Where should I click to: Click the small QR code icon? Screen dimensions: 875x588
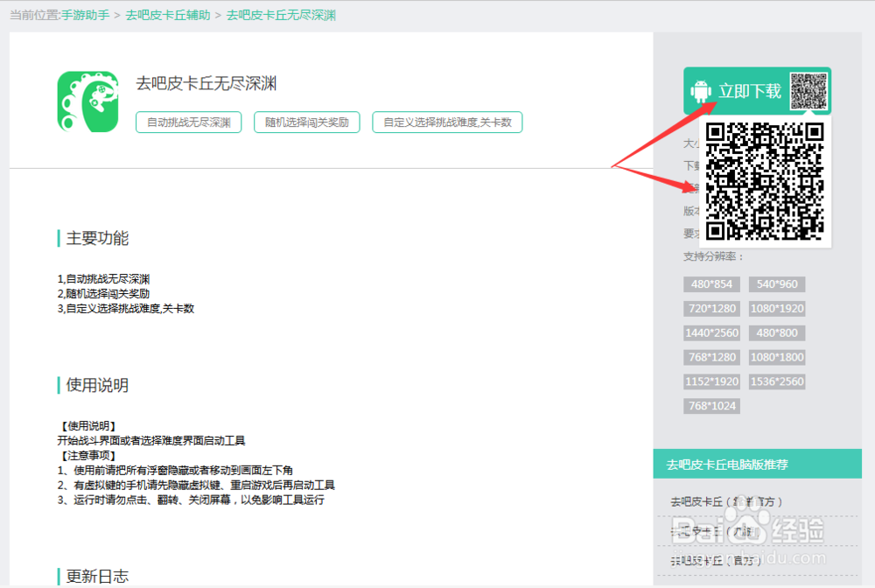[x=808, y=91]
